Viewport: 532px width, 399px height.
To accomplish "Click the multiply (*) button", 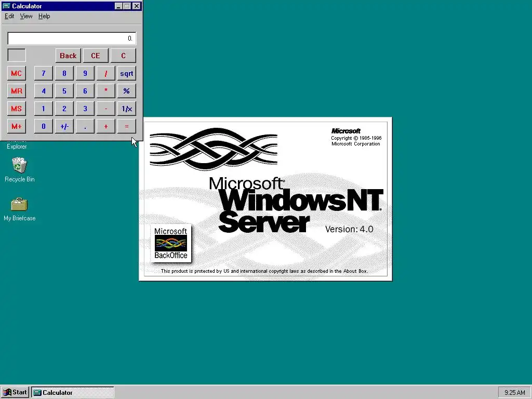I will (x=106, y=91).
